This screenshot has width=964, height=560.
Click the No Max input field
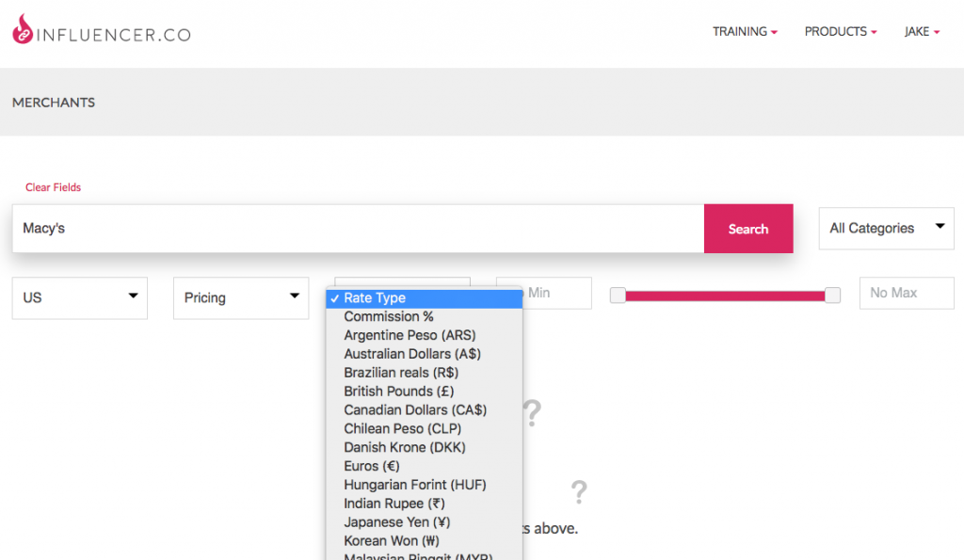[x=907, y=294]
